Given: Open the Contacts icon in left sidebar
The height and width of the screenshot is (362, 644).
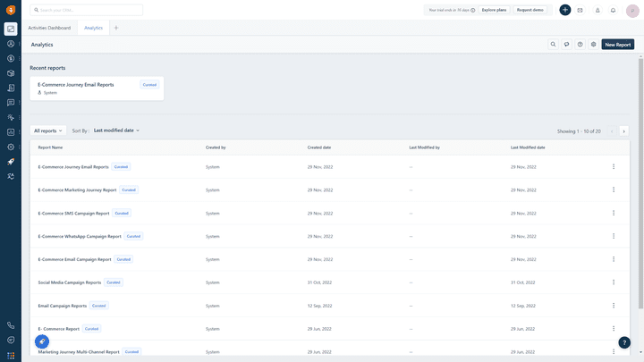Looking at the screenshot, I should pyautogui.click(x=11, y=43).
